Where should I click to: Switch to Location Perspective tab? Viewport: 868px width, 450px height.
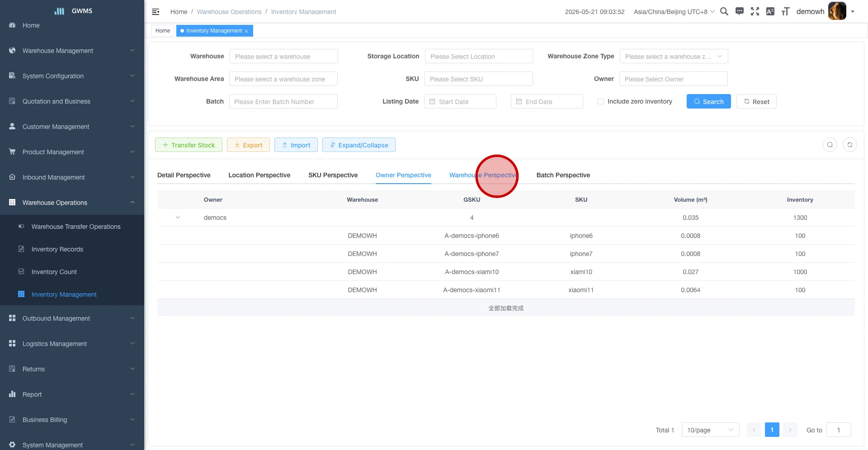click(x=259, y=175)
